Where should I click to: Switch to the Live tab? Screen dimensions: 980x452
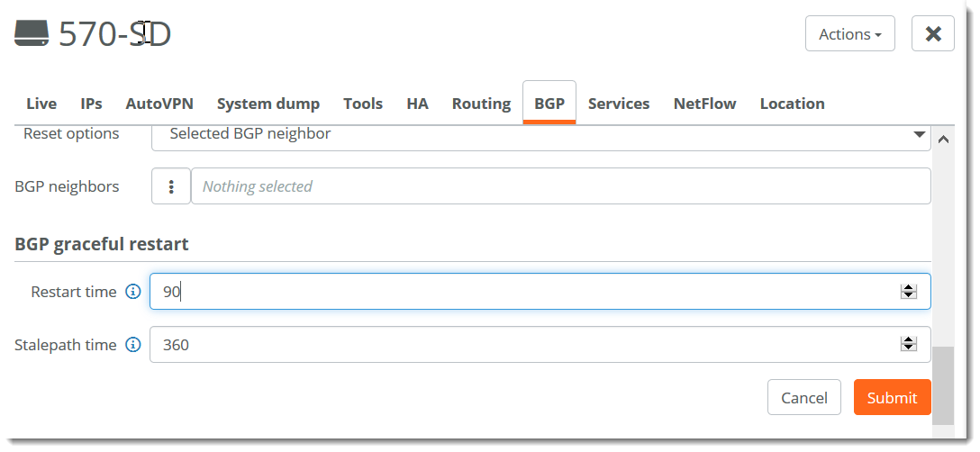click(x=41, y=104)
